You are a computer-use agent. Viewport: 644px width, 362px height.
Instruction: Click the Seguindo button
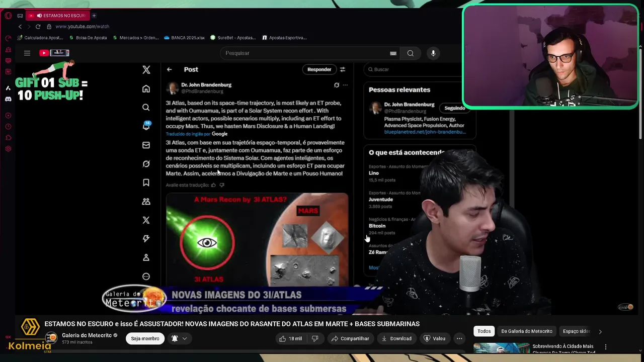pyautogui.click(x=454, y=108)
